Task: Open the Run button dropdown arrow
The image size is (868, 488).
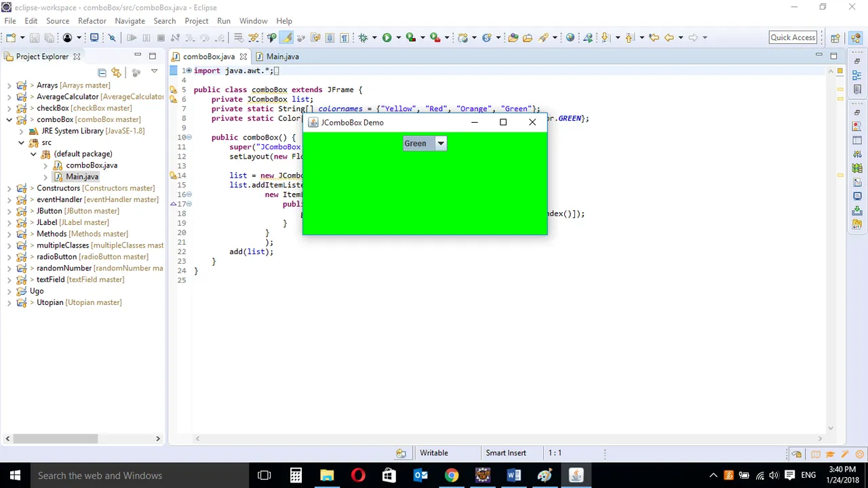Action: point(398,38)
